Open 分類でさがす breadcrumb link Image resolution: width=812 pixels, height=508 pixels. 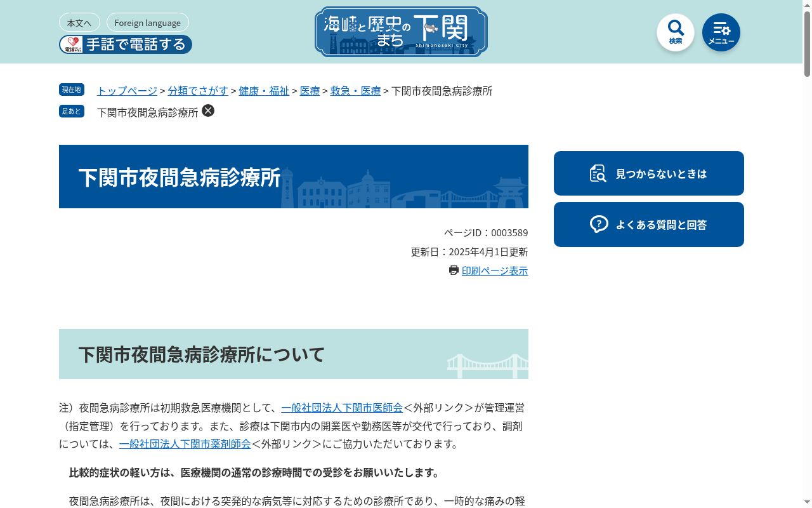(x=198, y=91)
